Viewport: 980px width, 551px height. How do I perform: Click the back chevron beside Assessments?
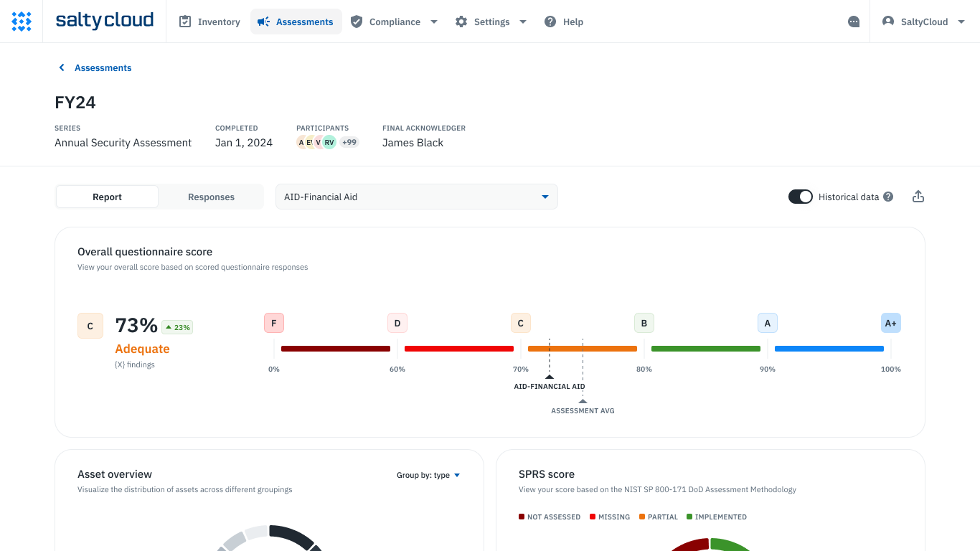[x=62, y=67]
